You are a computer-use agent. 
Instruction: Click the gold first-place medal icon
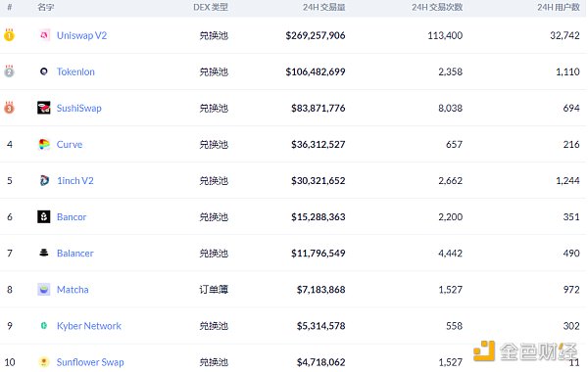(x=10, y=35)
